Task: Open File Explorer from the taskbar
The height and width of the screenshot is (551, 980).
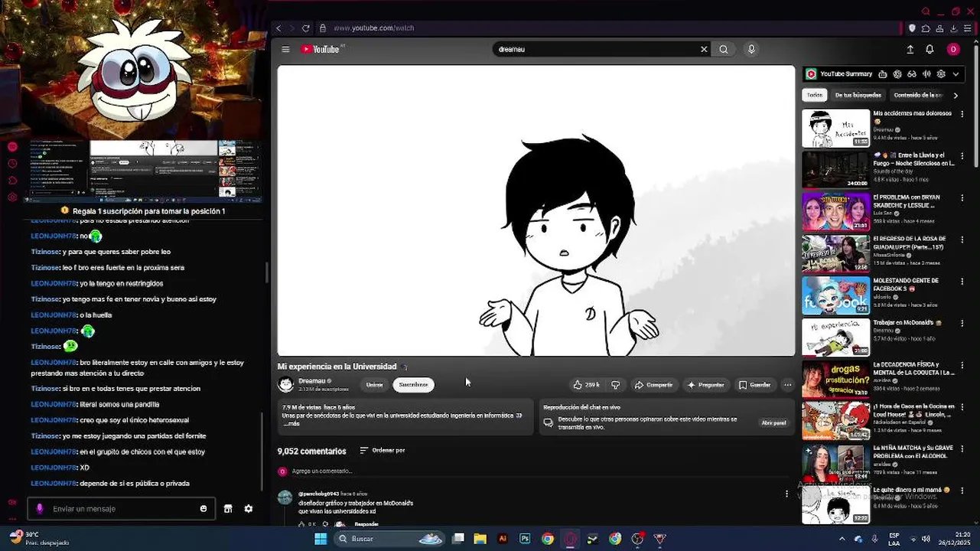Action: pyautogui.click(x=480, y=539)
